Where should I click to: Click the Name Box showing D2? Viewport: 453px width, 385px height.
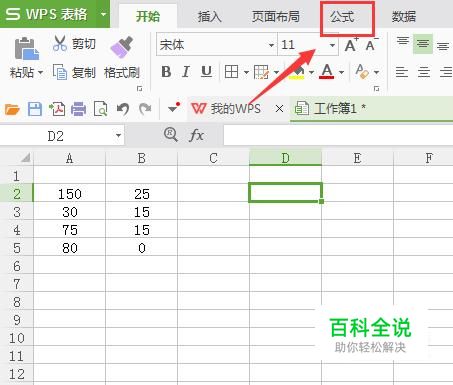click(56, 136)
